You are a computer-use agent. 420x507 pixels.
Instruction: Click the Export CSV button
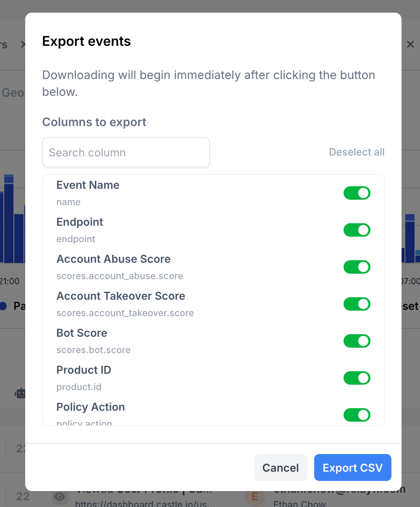pos(352,467)
